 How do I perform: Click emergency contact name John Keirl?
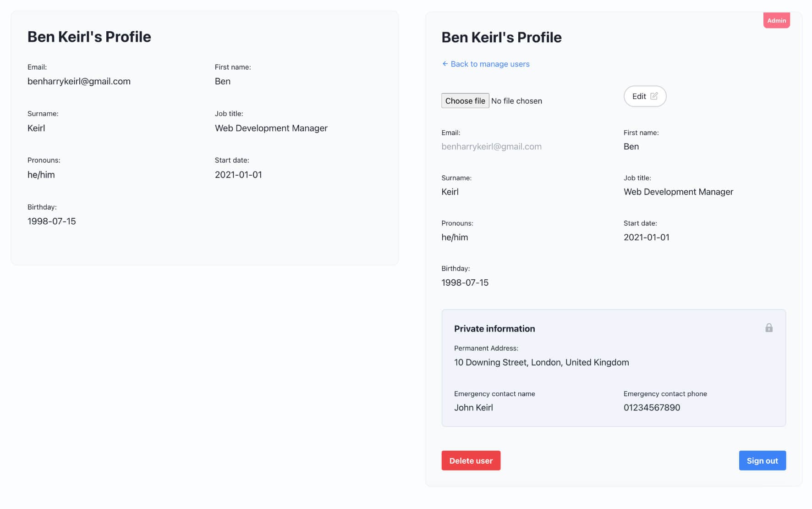click(x=473, y=408)
